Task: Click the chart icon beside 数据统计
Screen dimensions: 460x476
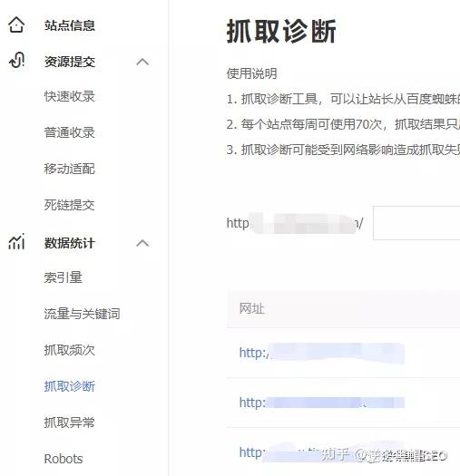Action: tap(16, 242)
